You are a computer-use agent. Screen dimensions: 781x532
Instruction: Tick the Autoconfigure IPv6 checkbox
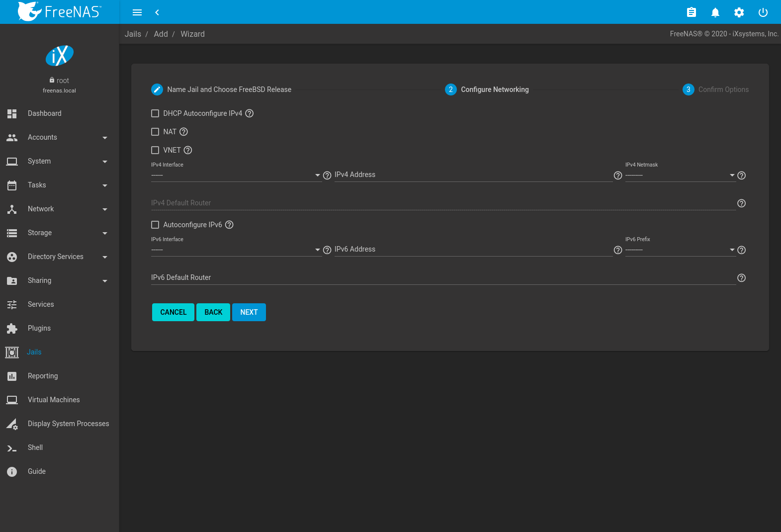pos(155,225)
